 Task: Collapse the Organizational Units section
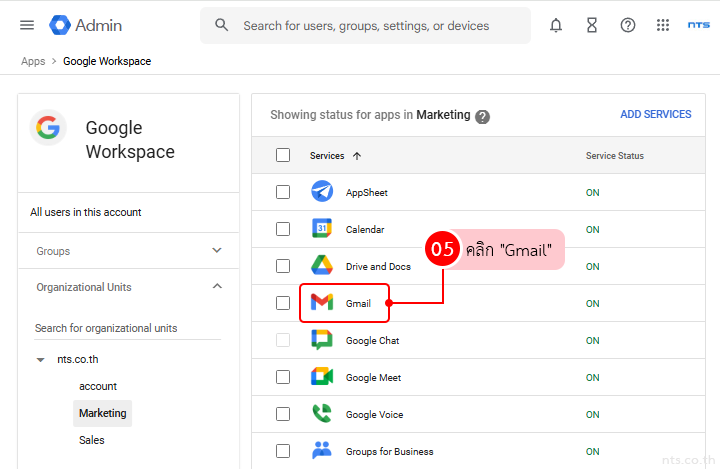[217, 287]
